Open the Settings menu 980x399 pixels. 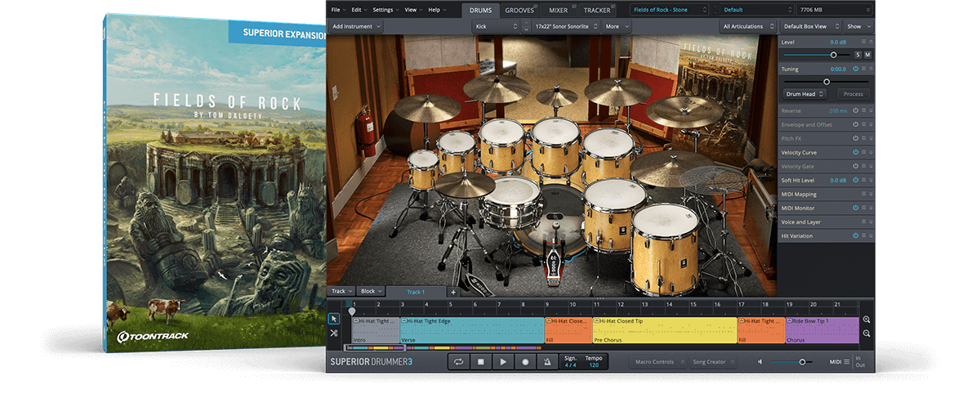385,10
